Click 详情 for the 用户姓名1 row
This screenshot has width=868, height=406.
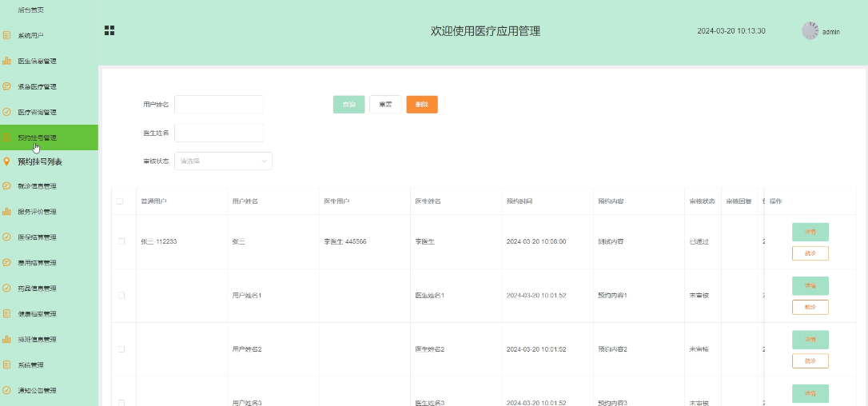[x=810, y=286]
